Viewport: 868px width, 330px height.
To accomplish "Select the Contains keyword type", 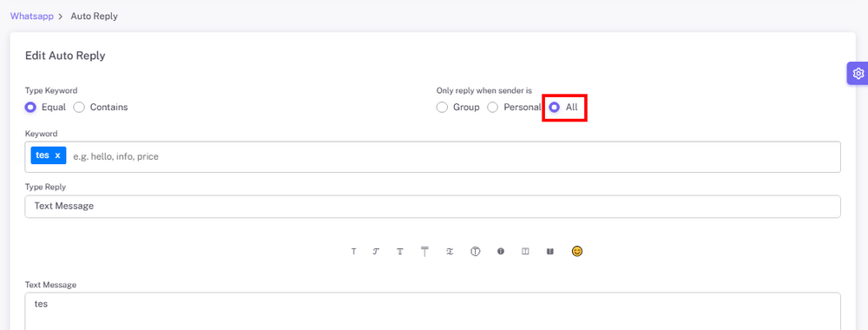I will (x=101, y=108).
